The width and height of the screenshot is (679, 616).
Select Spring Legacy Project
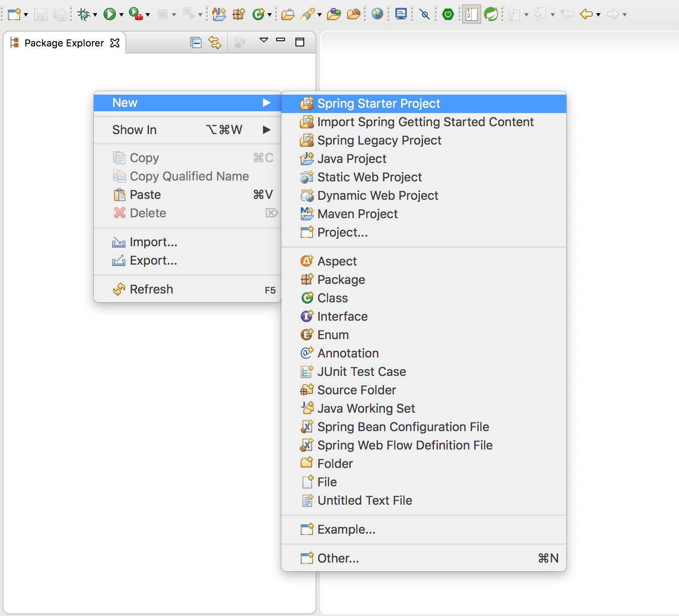click(424, 140)
